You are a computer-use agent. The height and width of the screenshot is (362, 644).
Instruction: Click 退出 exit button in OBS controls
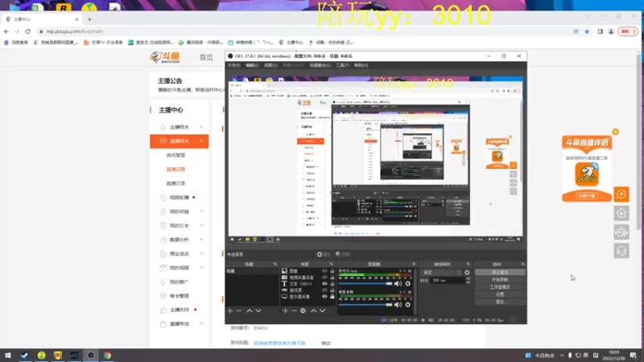coord(500,302)
